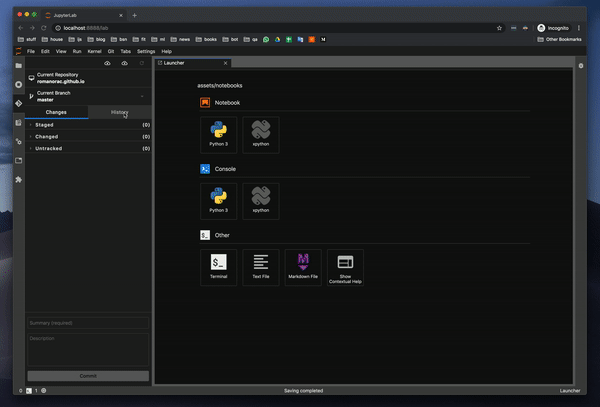The width and height of the screenshot is (600, 407).
Task: Switch to the Changes tab
Action: (56, 112)
